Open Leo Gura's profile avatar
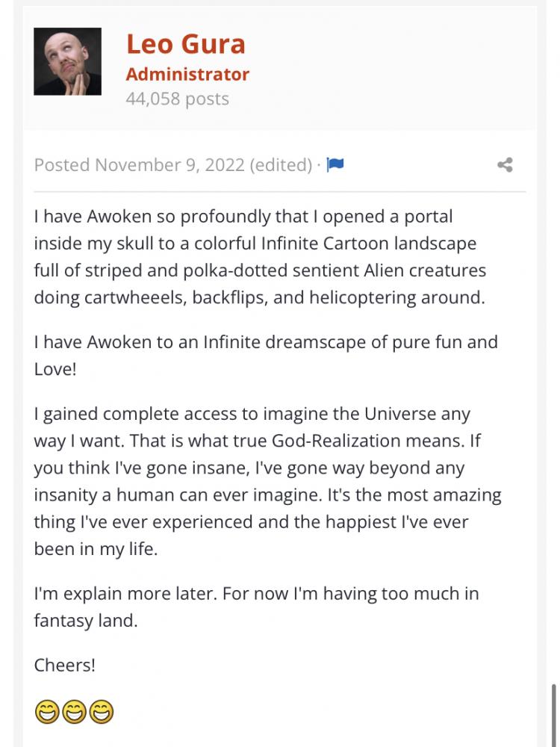The image size is (560, 747). point(67,61)
